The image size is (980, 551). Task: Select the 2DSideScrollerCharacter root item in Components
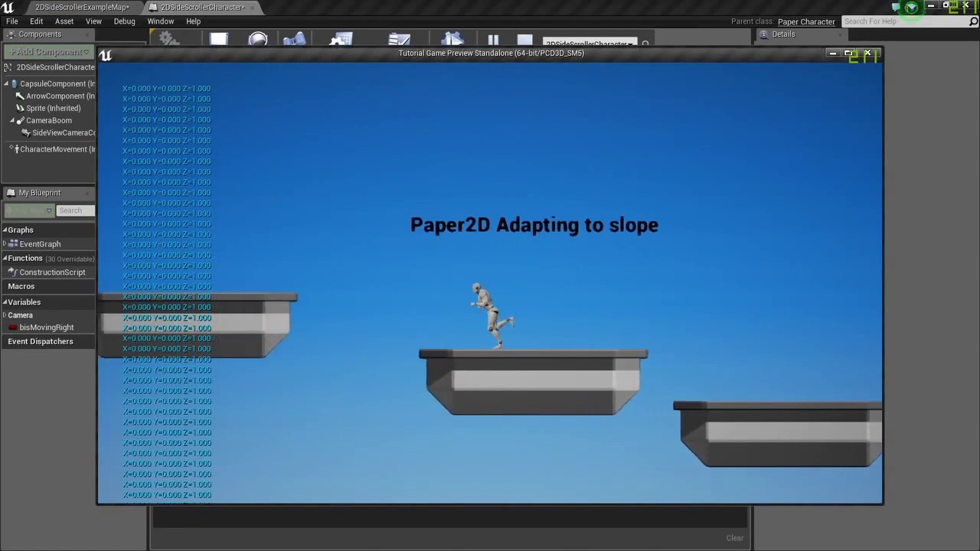point(51,67)
